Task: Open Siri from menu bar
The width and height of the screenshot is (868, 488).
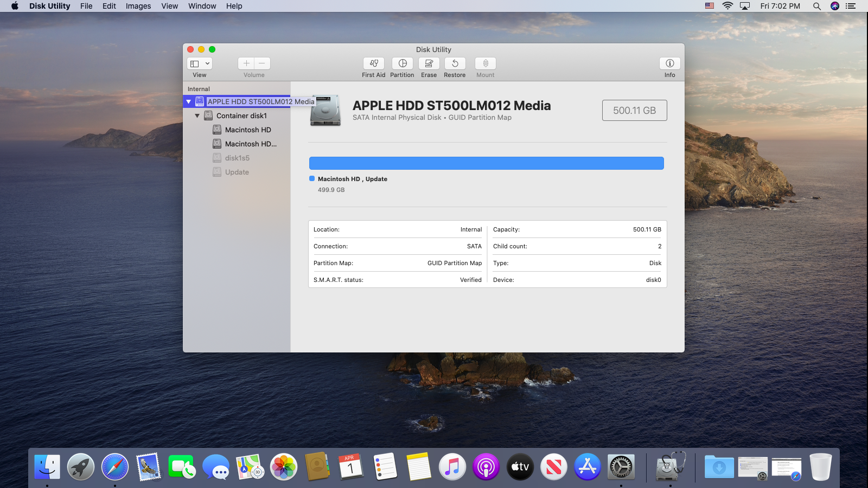Action: point(835,6)
